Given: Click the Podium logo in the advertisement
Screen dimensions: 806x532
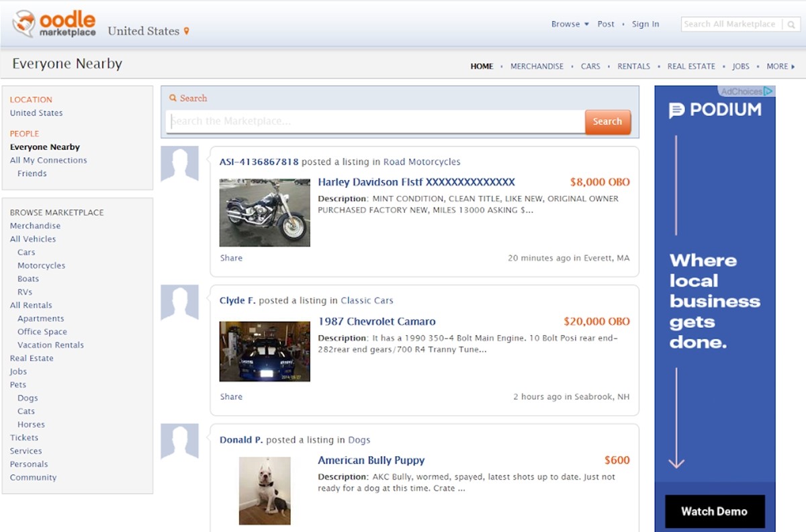Looking at the screenshot, I should click(715, 110).
